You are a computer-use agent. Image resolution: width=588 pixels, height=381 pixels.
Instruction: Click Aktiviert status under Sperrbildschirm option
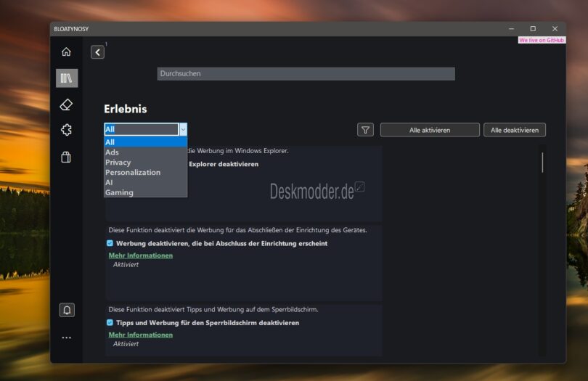pos(126,343)
